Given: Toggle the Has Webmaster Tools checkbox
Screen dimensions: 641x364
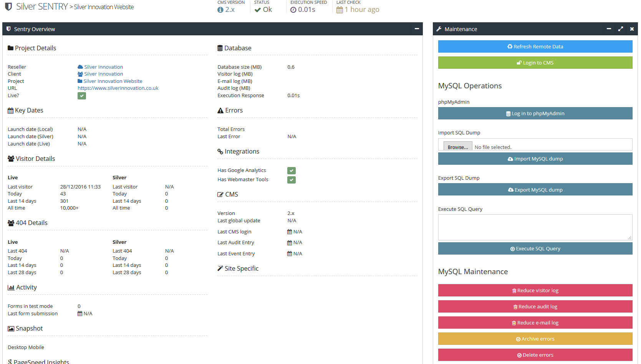Looking at the screenshot, I should pos(292,180).
